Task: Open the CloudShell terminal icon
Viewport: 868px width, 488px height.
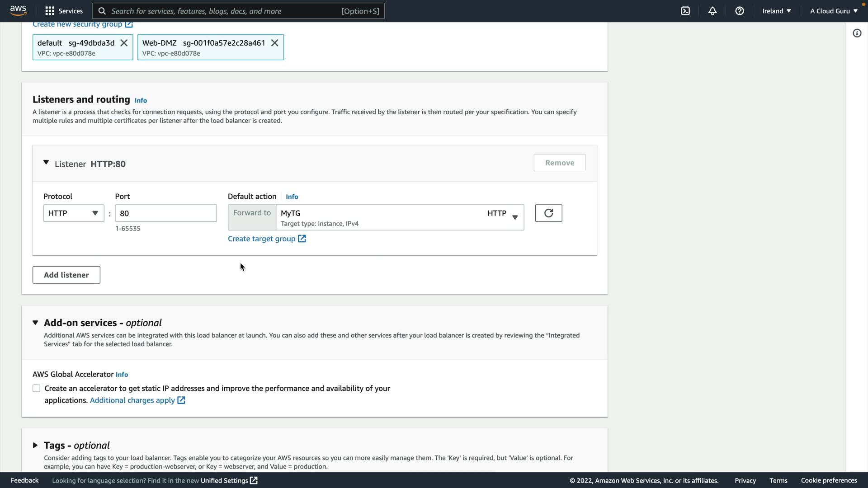Action: [685, 11]
